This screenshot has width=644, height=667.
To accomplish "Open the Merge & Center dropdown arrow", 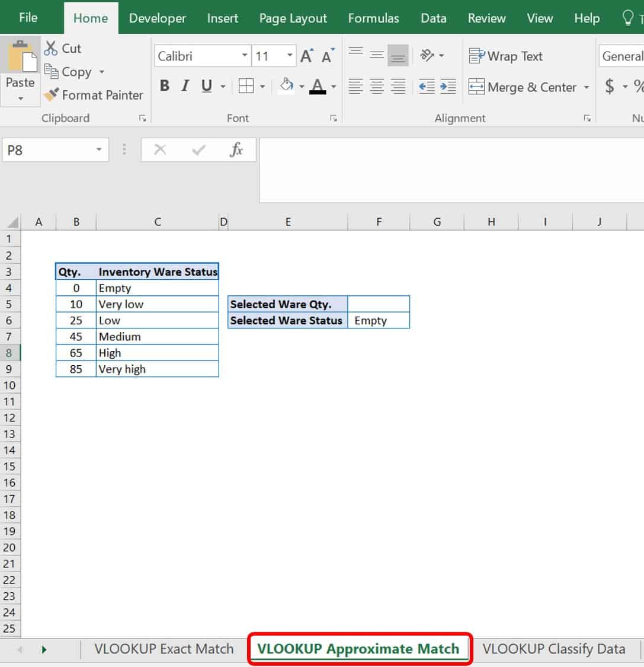I will (x=587, y=88).
